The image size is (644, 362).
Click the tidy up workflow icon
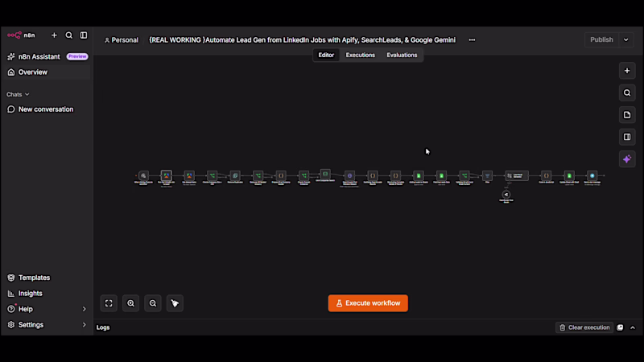(x=175, y=303)
